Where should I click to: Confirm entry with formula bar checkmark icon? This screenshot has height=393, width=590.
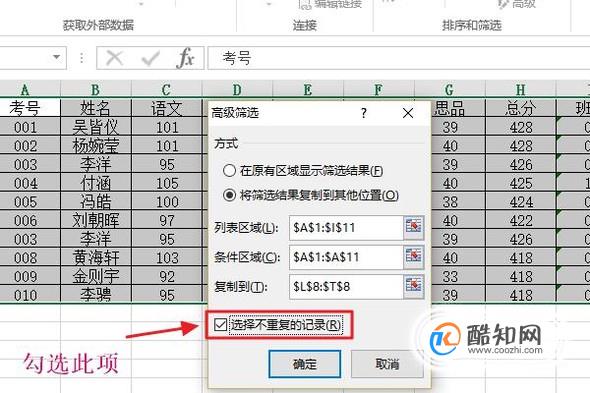click(150, 58)
